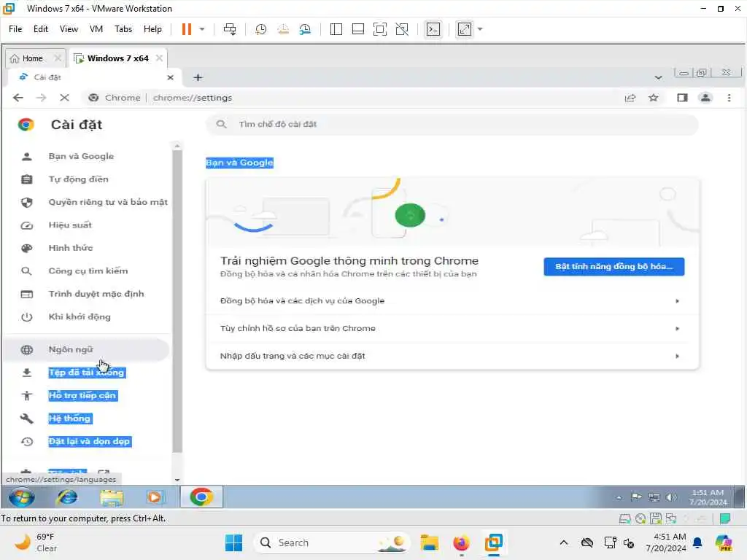Click the stretch guest display icon
Viewport: 747px width, 560px height.
coord(465,29)
